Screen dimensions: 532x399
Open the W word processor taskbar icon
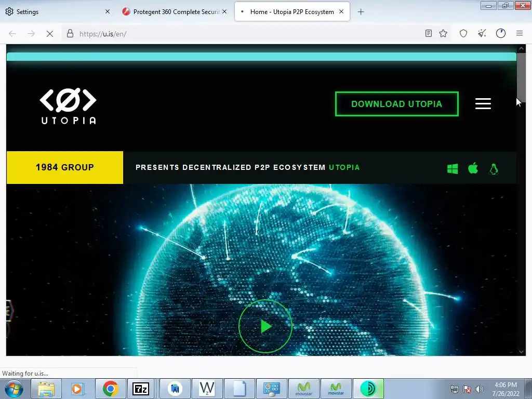(x=207, y=389)
